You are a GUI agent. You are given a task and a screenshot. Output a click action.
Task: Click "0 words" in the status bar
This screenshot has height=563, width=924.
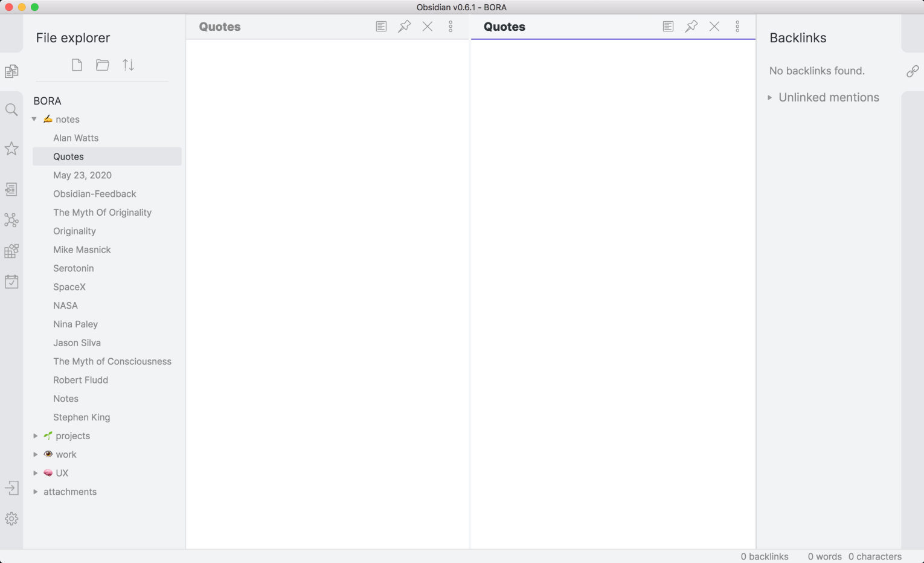[824, 556]
